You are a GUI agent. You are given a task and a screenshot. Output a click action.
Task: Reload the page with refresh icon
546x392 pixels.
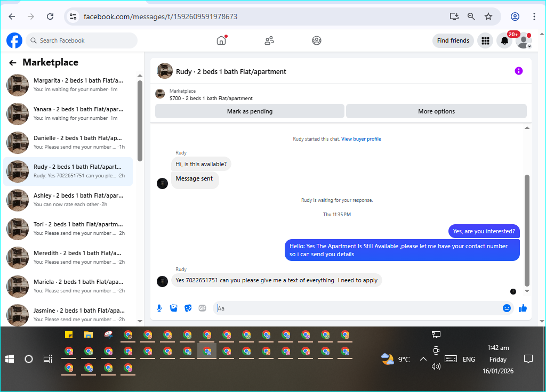[x=50, y=17]
